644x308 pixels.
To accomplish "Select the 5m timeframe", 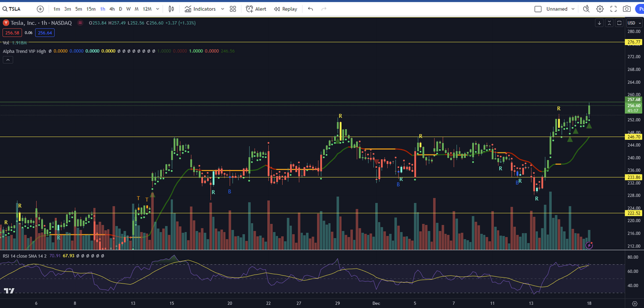I will point(79,9).
